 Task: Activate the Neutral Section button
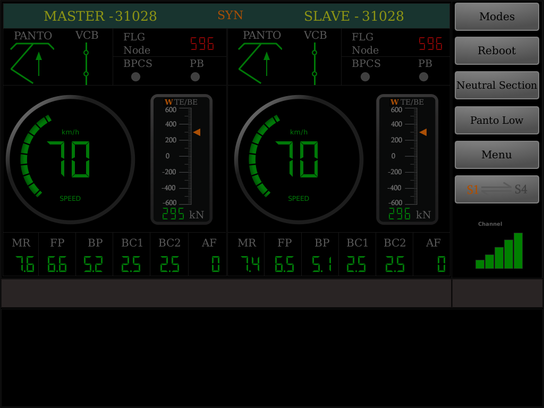pos(497,85)
